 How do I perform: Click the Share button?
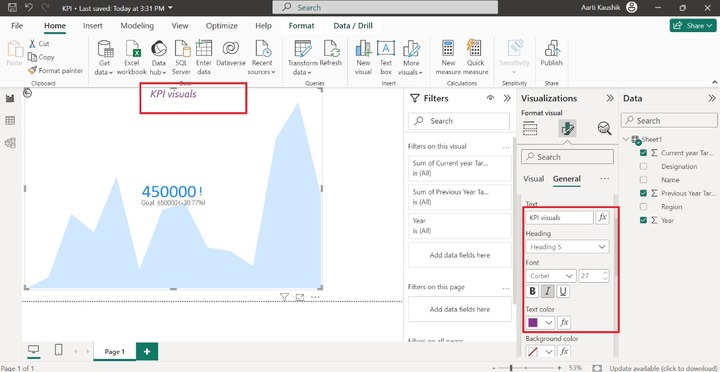click(x=693, y=26)
